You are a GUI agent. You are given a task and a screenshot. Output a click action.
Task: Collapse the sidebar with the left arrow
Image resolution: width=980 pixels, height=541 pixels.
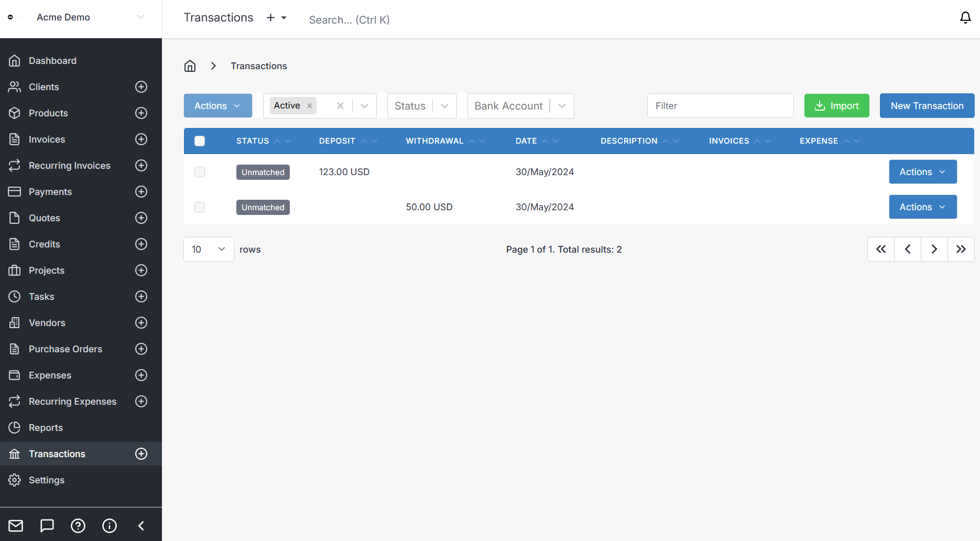tap(141, 526)
